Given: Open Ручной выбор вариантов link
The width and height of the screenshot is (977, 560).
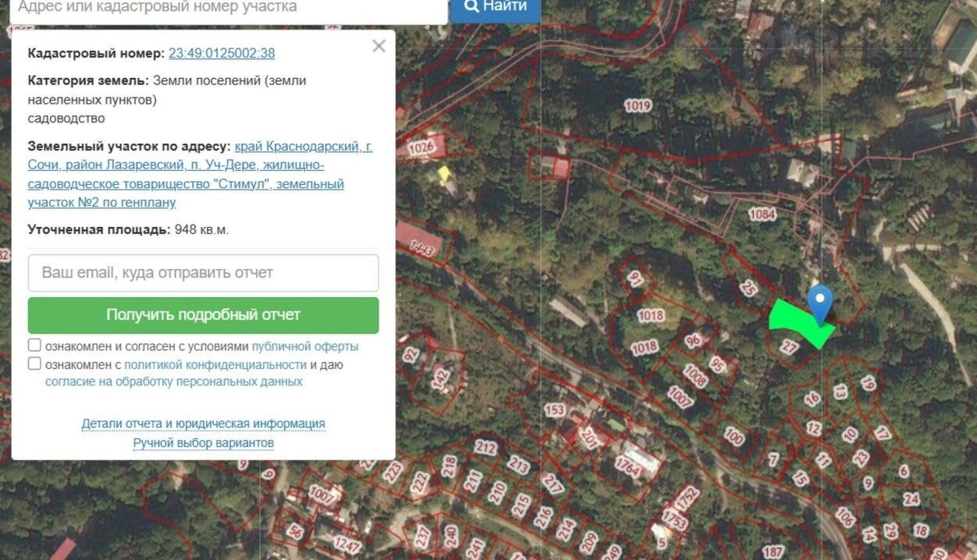Looking at the screenshot, I should coord(204,443).
